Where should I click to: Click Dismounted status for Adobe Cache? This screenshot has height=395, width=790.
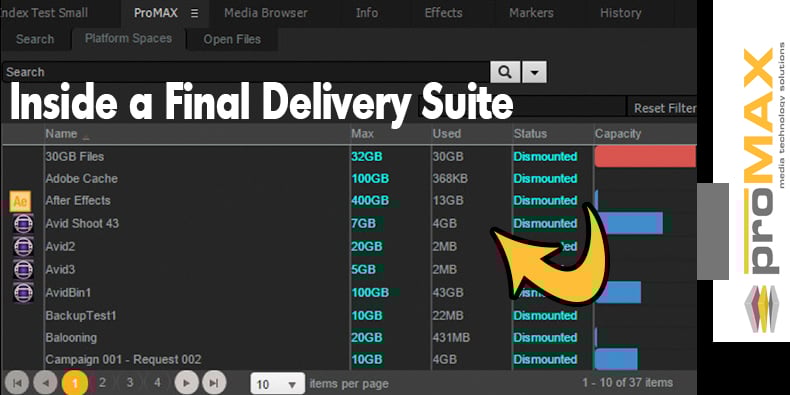click(x=545, y=179)
